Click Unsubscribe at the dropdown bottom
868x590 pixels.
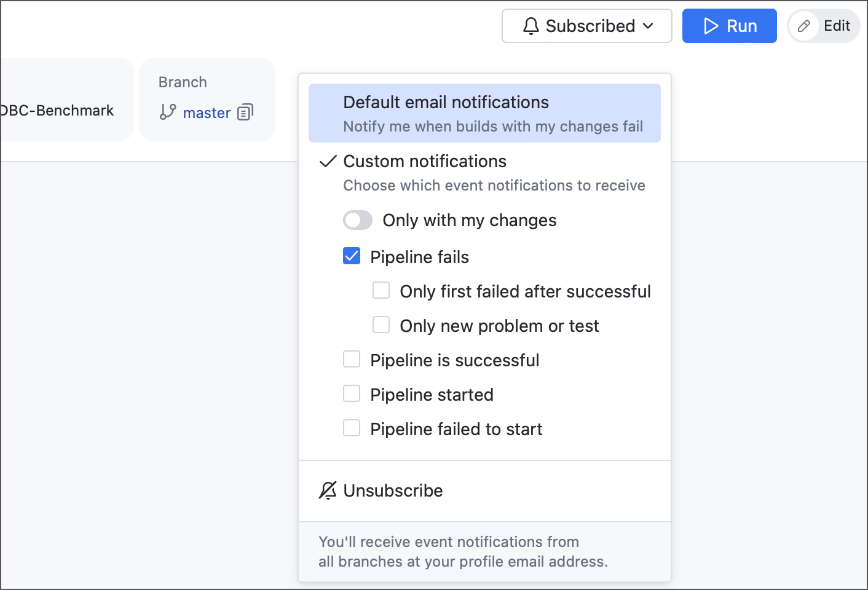(393, 490)
